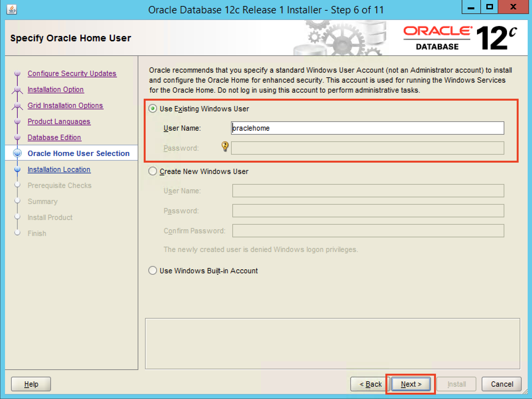This screenshot has height=399, width=532.
Task: Minimize the installer window
Action: click(x=471, y=7)
